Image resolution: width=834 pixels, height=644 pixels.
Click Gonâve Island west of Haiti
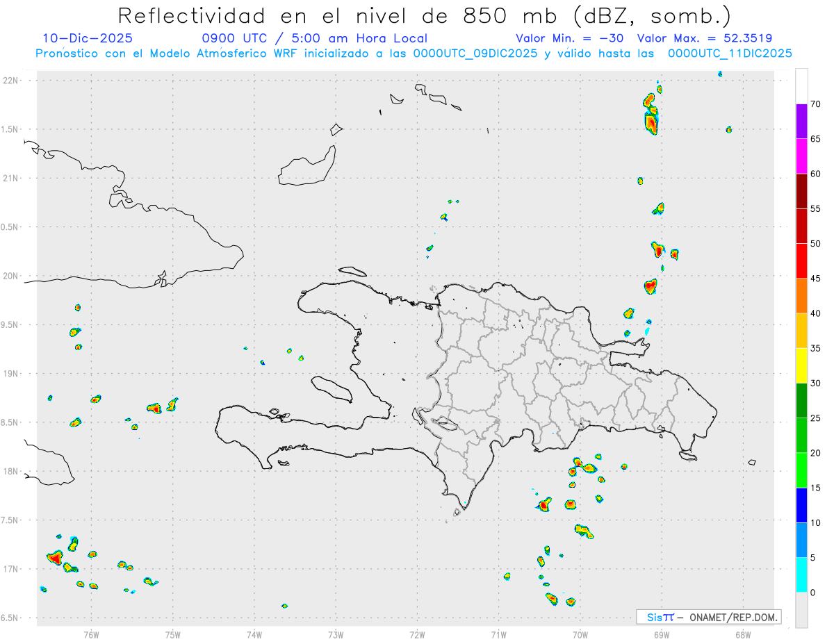pyautogui.click(x=331, y=389)
